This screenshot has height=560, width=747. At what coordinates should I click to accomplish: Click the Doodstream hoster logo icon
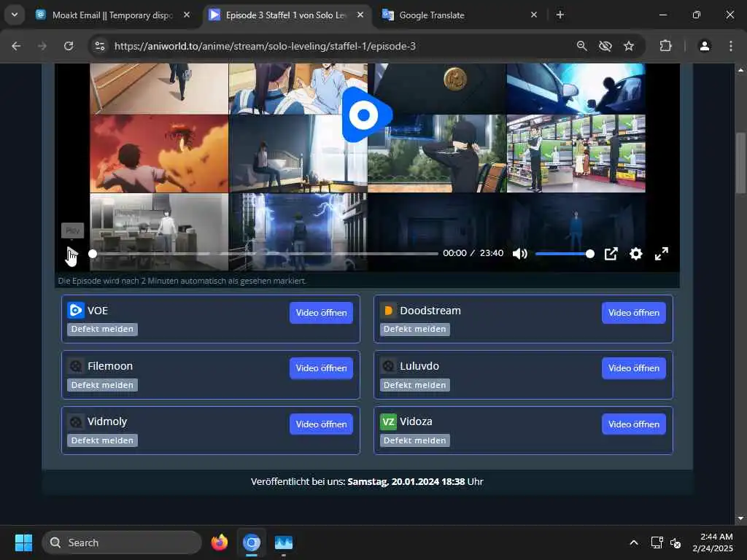click(x=388, y=311)
